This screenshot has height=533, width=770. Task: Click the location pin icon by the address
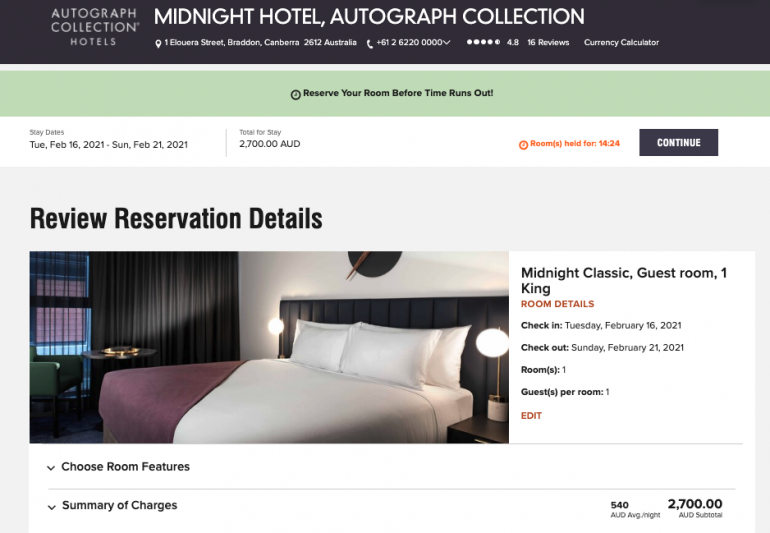click(x=158, y=44)
